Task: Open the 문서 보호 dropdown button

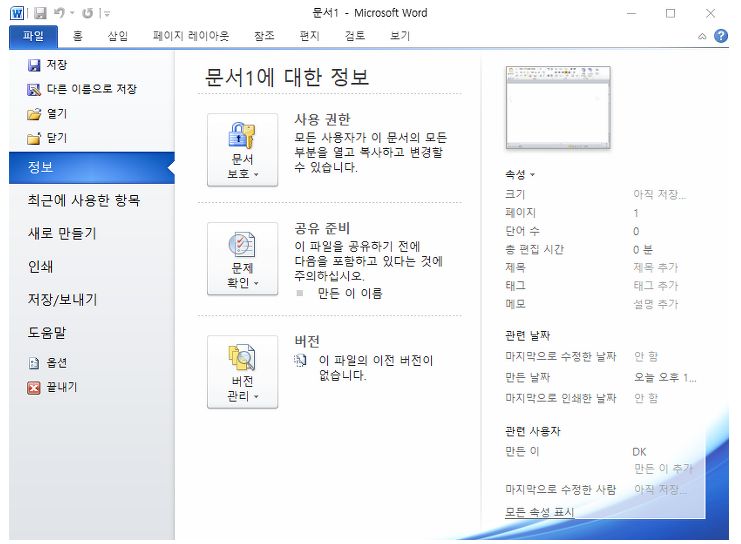Action: pos(242,150)
